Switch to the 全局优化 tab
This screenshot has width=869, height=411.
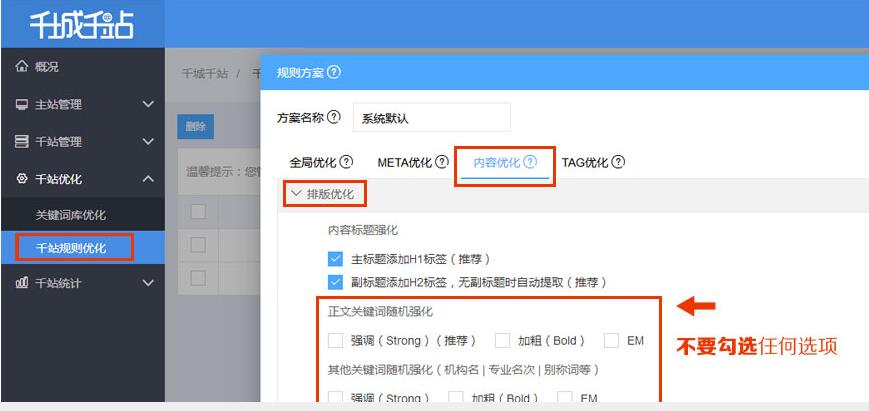pos(313,162)
